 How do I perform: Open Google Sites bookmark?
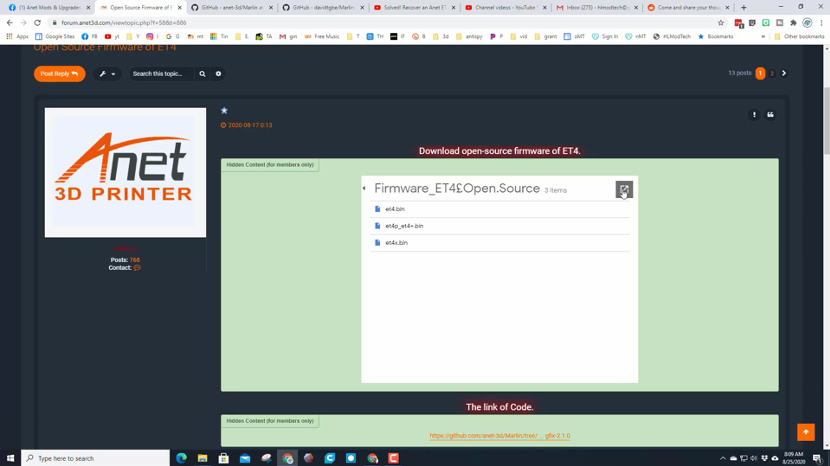coord(55,37)
